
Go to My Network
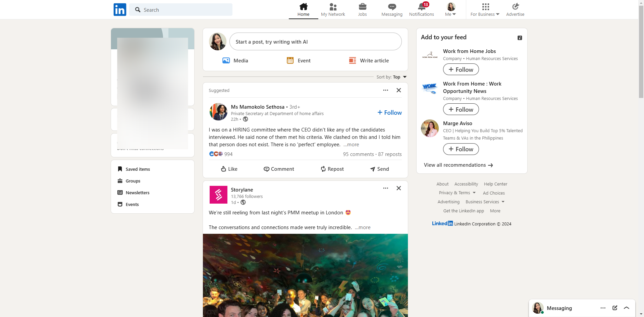pyautogui.click(x=333, y=10)
